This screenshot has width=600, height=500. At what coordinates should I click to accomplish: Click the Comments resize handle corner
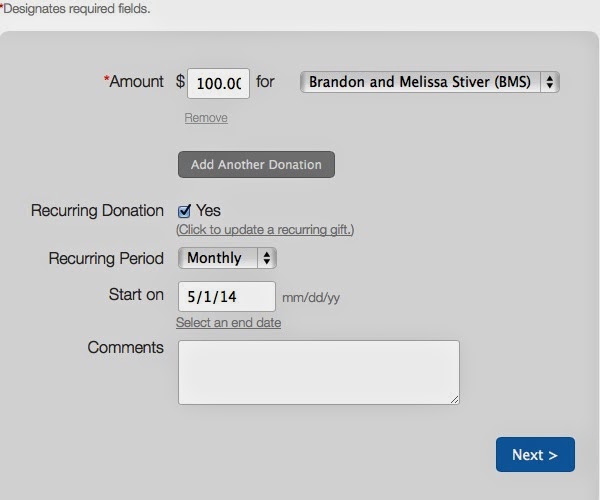point(454,399)
